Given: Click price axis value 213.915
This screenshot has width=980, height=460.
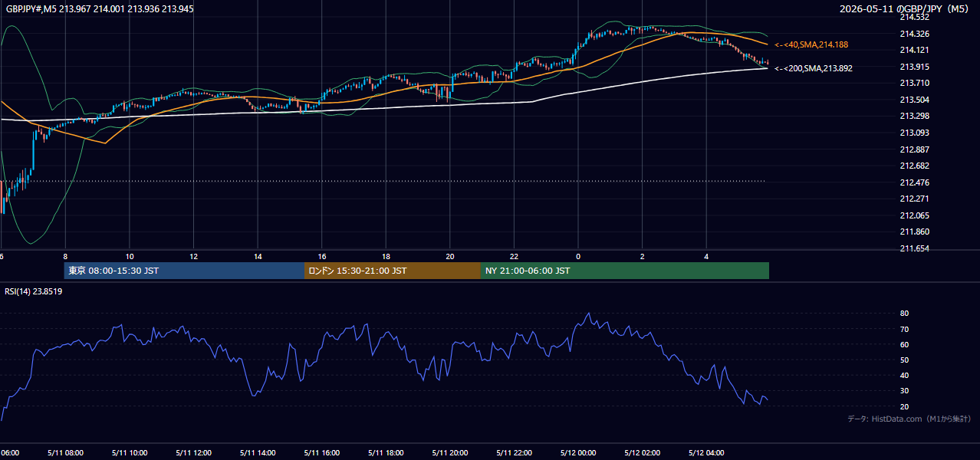Looking at the screenshot, I should click(914, 67).
